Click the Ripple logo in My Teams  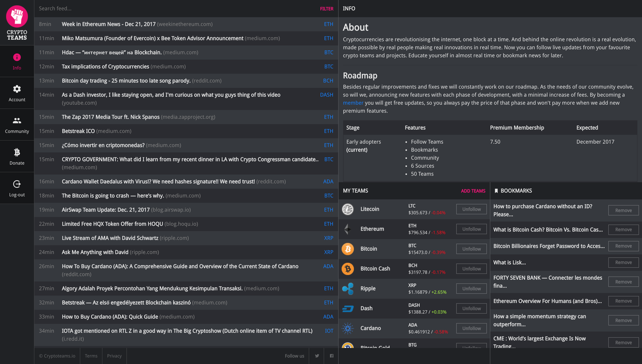point(348,289)
